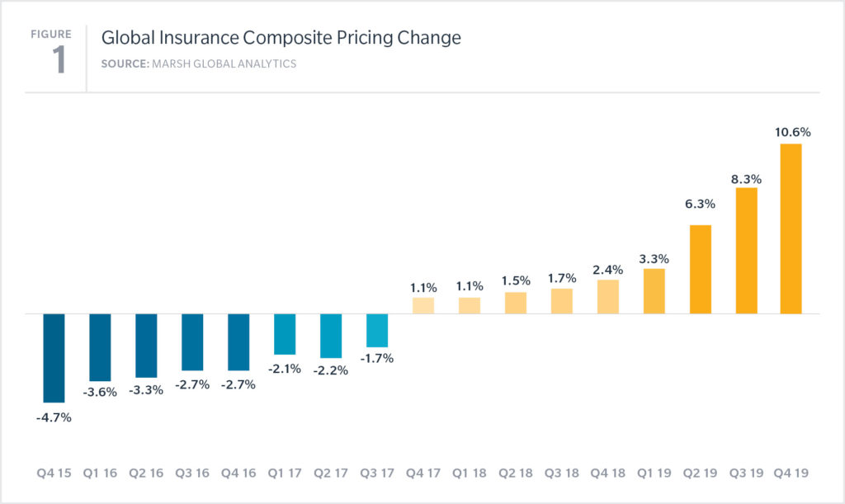Viewport: 845px width, 504px height.
Task: Select the Q4 18 bar labeled 2.4%
Action: click(608, 297)
